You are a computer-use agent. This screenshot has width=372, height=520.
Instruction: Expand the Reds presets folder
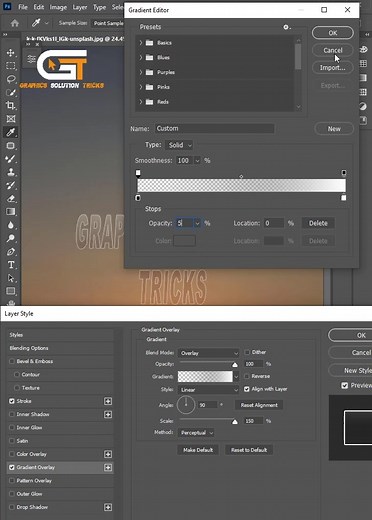[x=141, y=102]
